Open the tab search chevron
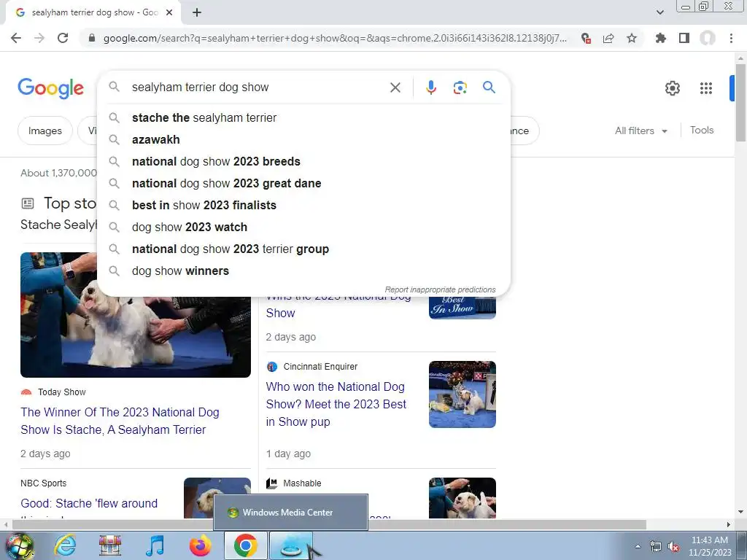 click(x=659, y=12)
